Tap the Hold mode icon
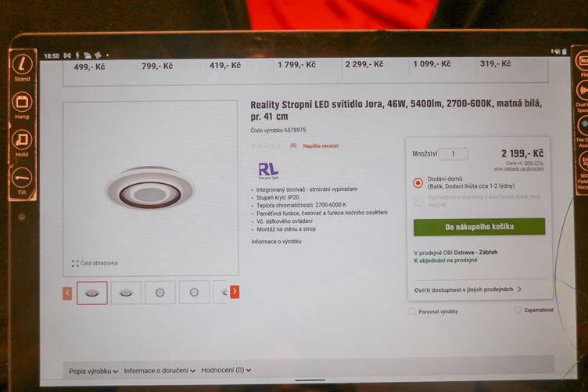588x392 pixels. click(22, 140)
